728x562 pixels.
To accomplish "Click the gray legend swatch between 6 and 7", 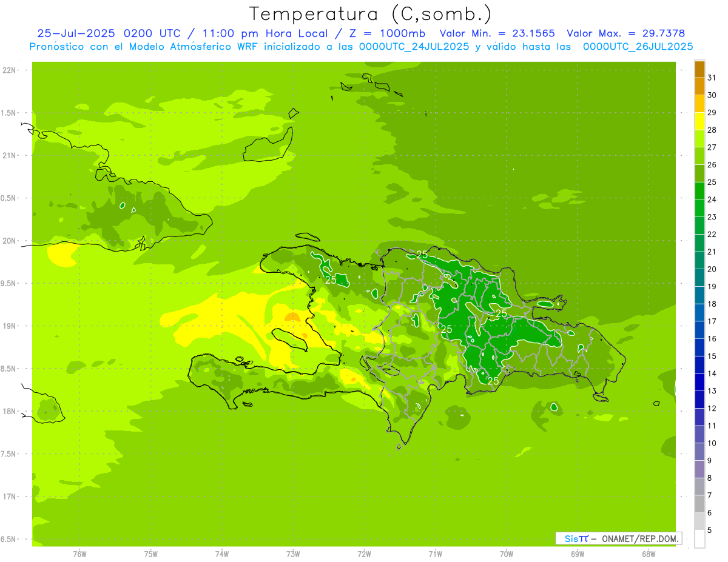I will tap(699, 504).
